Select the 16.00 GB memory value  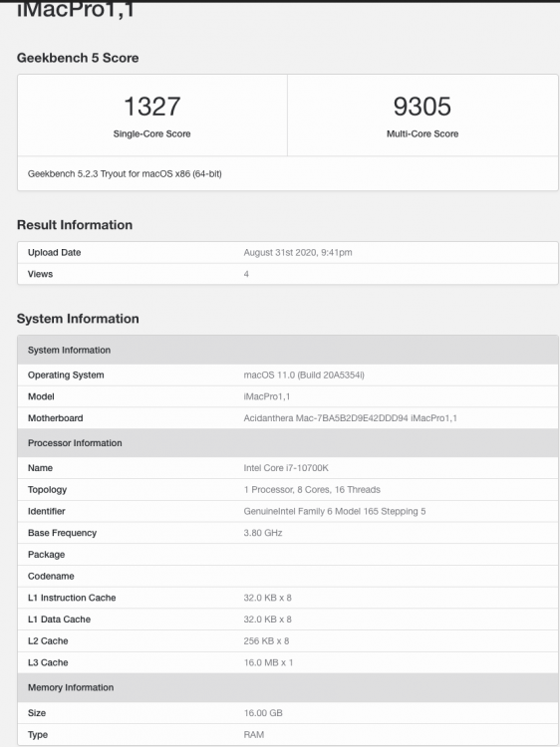pyautogui.click(x=263, y=713)
